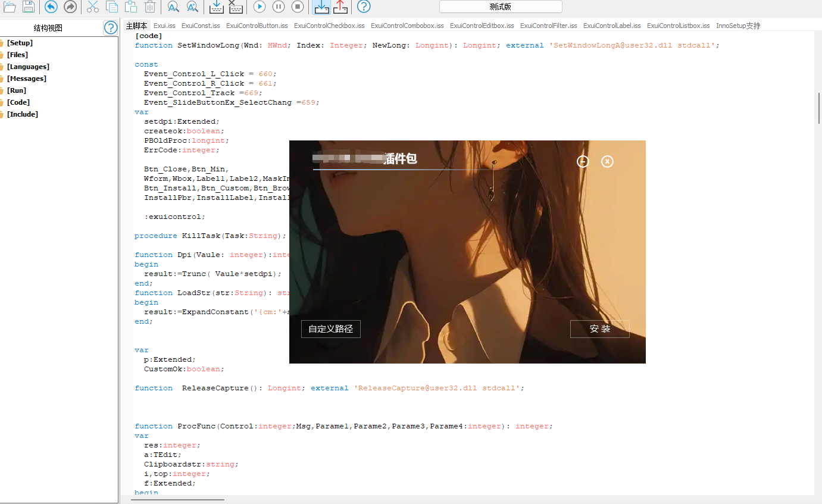The image size is (822, 504).
Task: Select the [Include] section in tree
Action: click(x=22, y=114)
